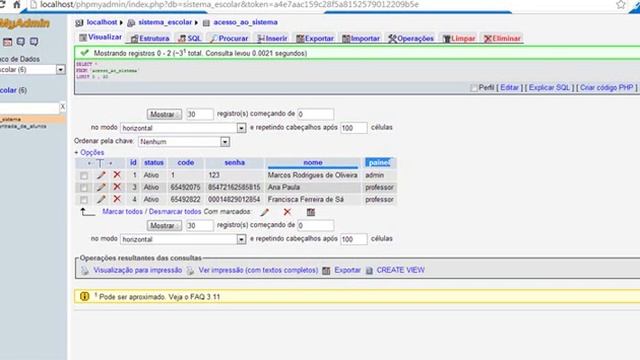Open the SQL tab

(x=190, y=38)
